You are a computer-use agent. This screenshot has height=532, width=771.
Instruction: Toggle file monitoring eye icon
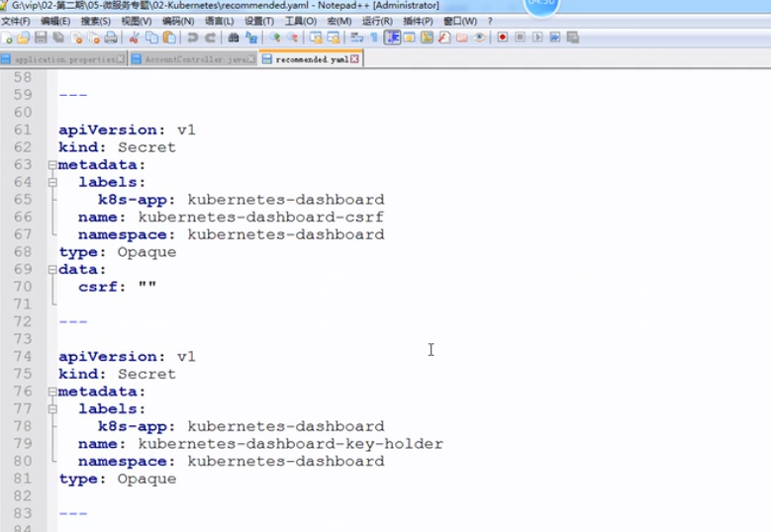point(479,38)
